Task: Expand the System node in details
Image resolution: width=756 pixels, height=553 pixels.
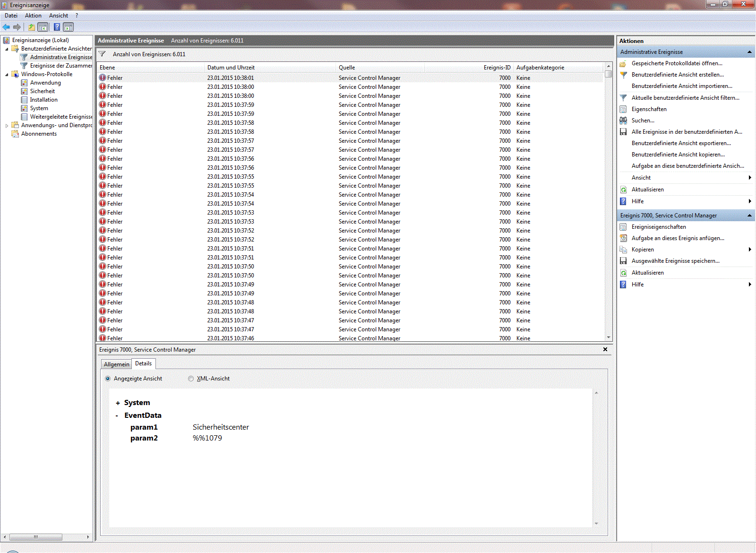Action: 118,403
